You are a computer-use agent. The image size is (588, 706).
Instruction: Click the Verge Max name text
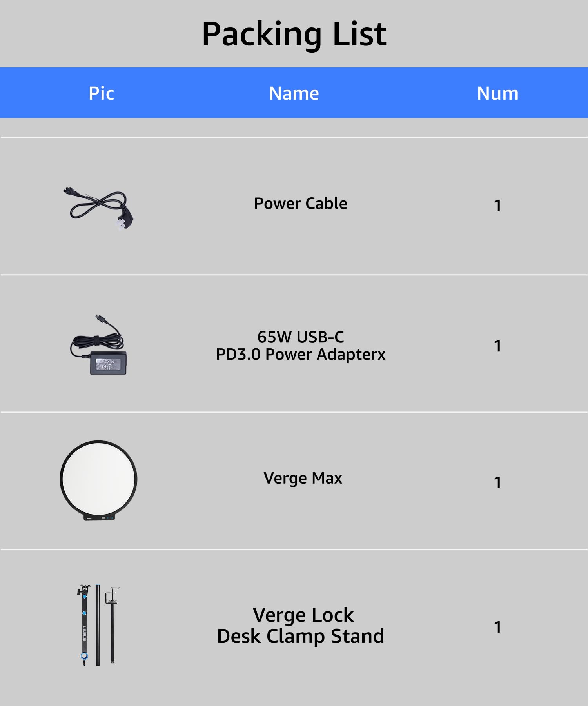pos(303,479)
